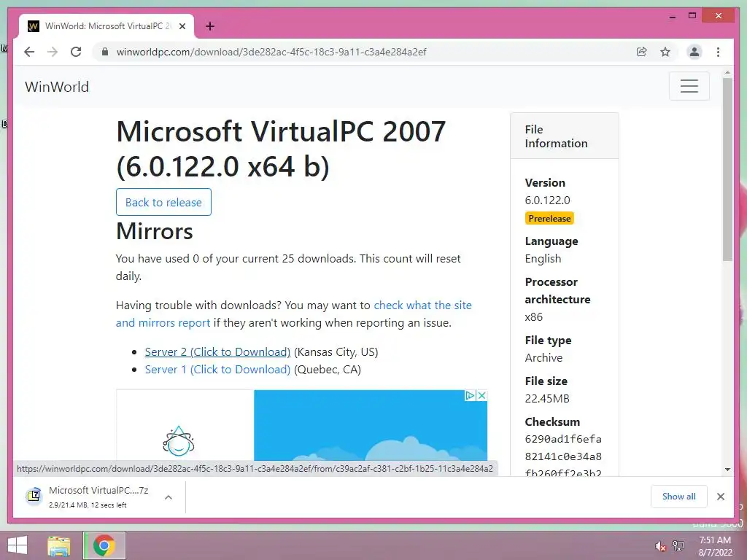Viewport: 747px width, 560px height.
Task: Click Back to release button
Action: pyautogui.click(x=163, y=202)
